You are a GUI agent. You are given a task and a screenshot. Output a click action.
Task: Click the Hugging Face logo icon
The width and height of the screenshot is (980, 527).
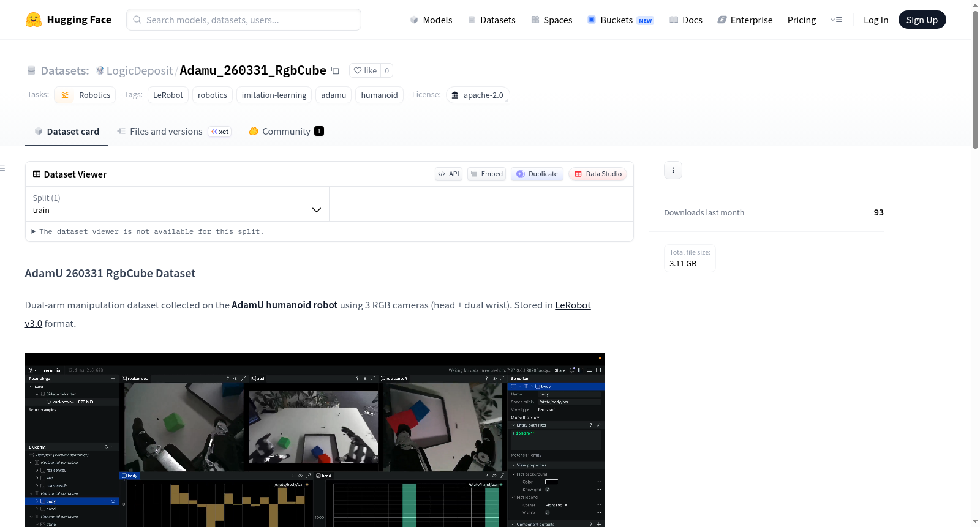tap(34, 20)
